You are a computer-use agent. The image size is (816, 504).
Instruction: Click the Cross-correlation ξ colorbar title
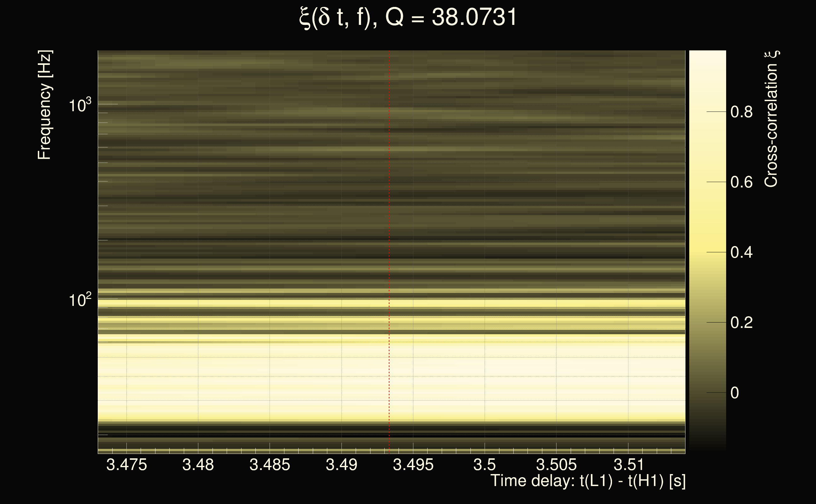(x=771, y=119)
